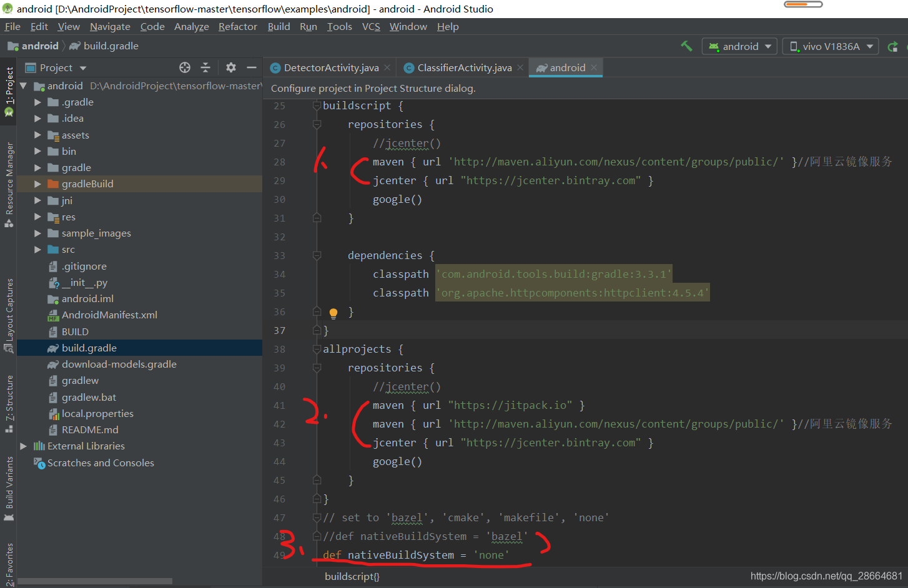Open the Project panel settings gear
This screenshot has height=588, width=908.
(231, 67)
